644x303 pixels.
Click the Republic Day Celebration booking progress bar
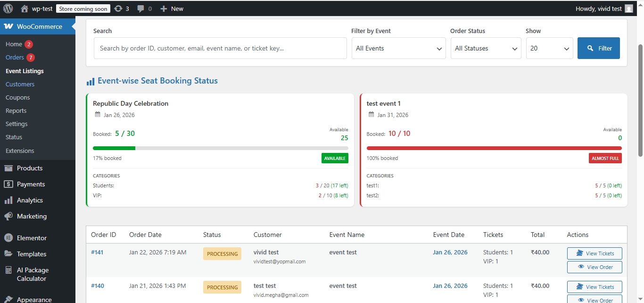point(220,148)
